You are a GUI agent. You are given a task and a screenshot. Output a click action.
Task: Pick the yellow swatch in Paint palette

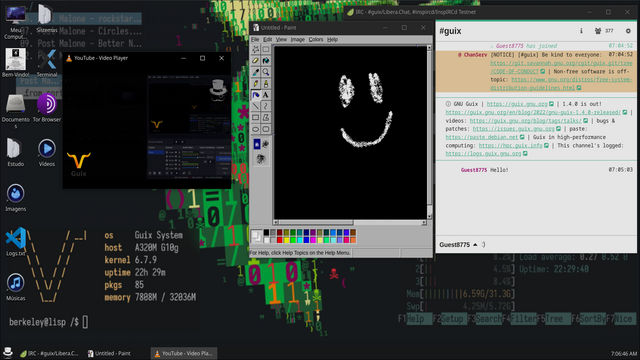click(286, 240)
